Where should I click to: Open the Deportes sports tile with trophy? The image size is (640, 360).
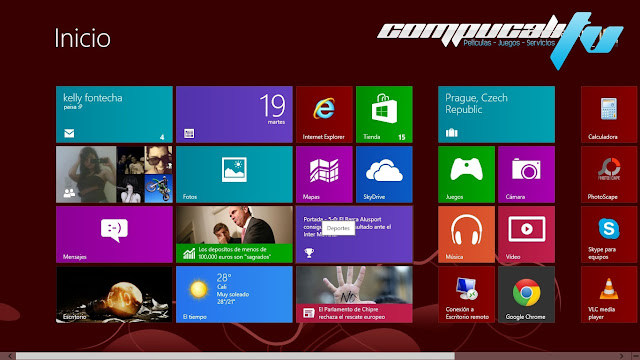point(354,234)
